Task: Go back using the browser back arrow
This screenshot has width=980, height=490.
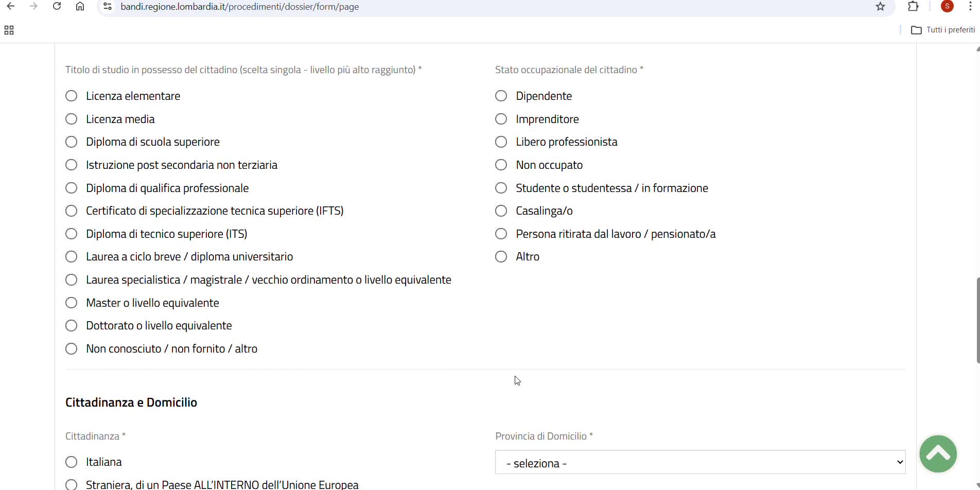Action: tap(11, 7)
